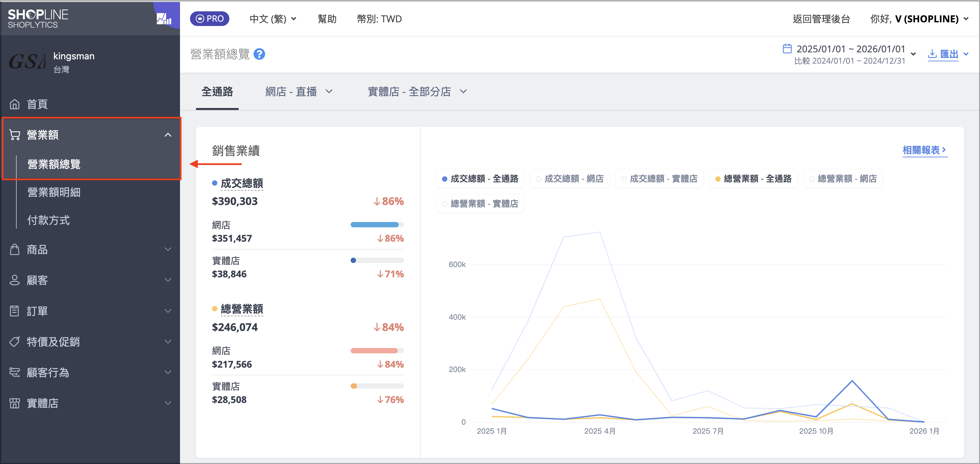The image size is (980, 464).
Task: Expand the 顧客 sidebar section
Action: [x=168, y=280]
